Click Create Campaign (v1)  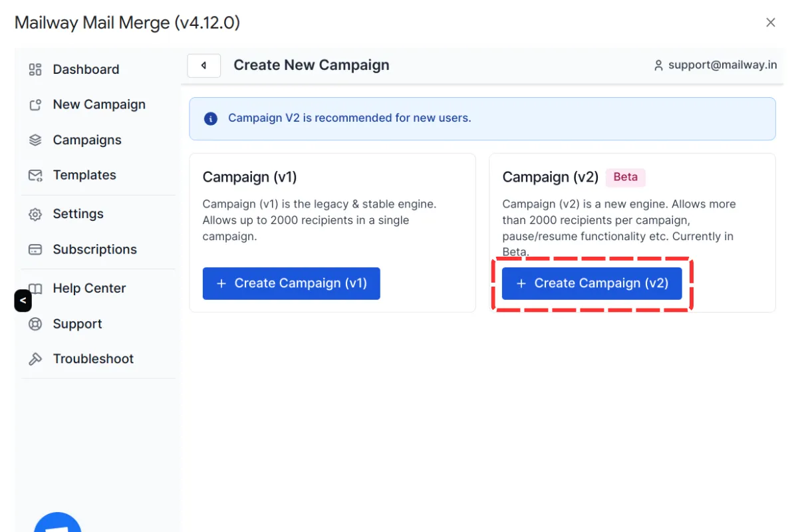coord(291,283)
